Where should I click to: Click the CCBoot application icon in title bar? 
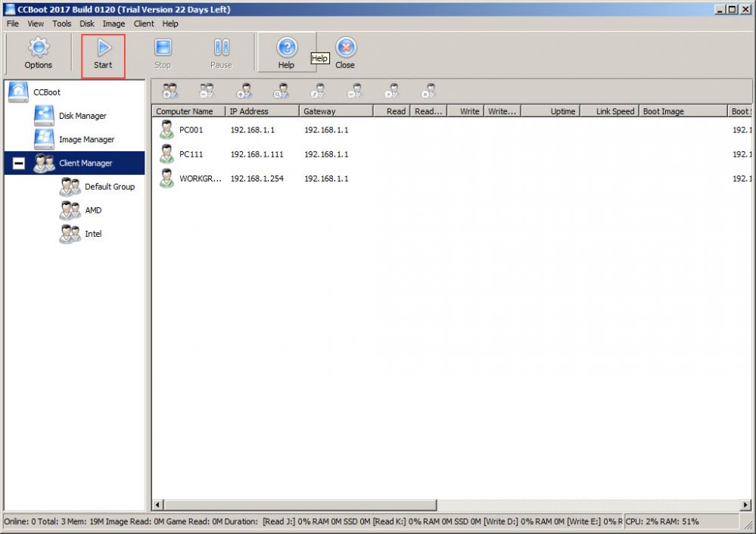(x=10, y=9)
